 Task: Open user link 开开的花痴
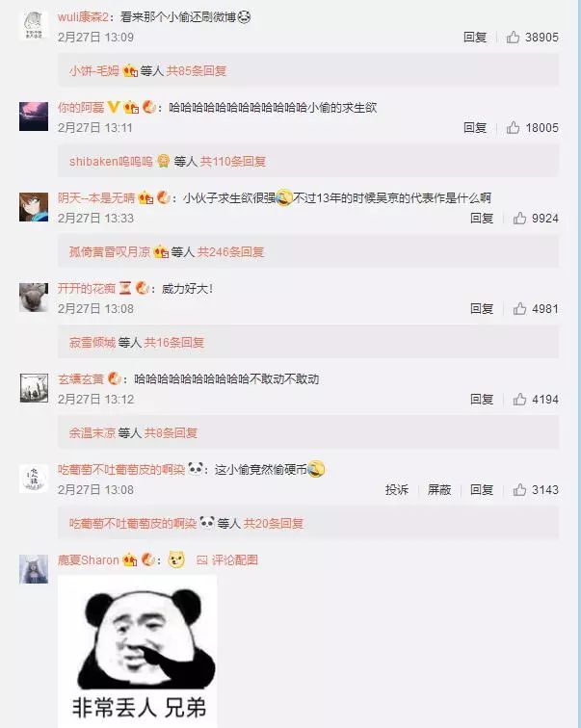tap(87, 289)
